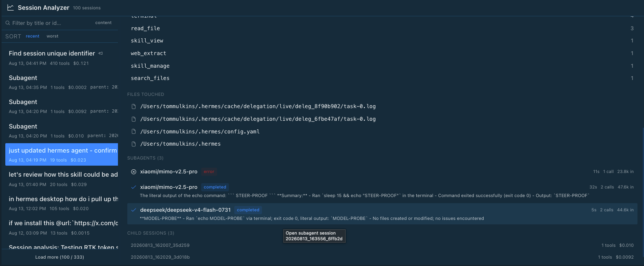
Task: Open Session analysis: Testing RTK token session
Action: tap(62, 246)
